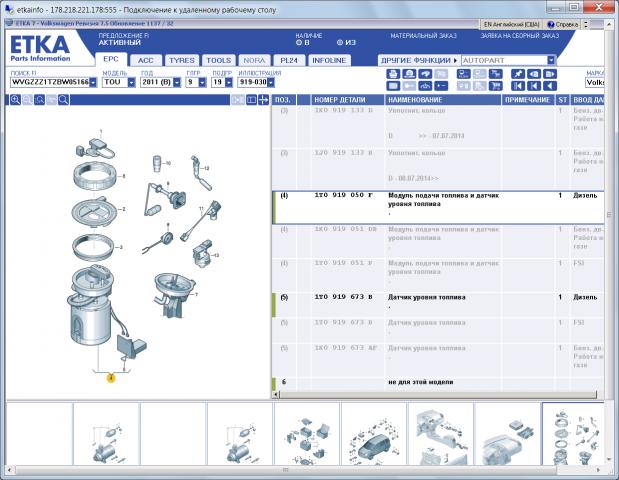Click the bottom window horizontal scrollbar

(285, 470)
